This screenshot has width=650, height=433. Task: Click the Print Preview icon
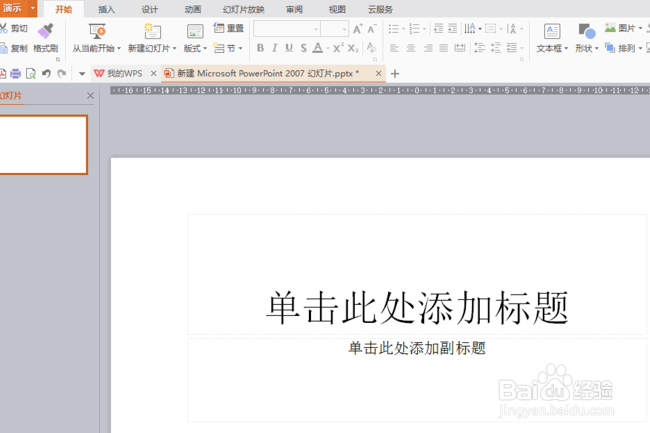pyautogui.click(x=31, y=74)
